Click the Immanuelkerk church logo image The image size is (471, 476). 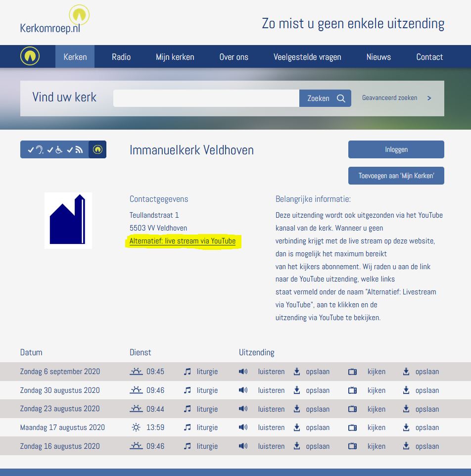click(68, 221)
